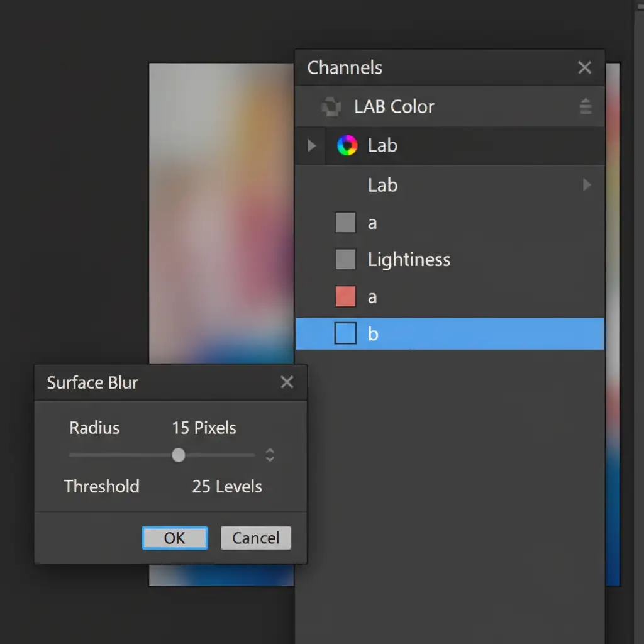This screenshot has width=644, height=644.
Task: Click the gray swatch of the upper a channel
Action: coord(345,223)
